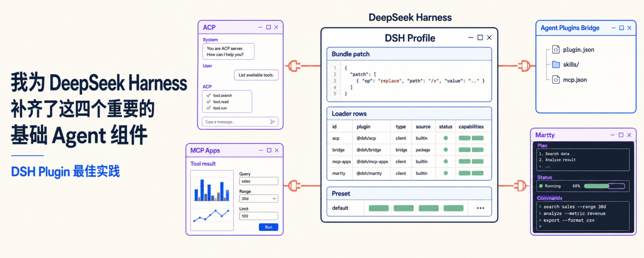Click "analyze --metric revenue" command
The image size is (644, 258).
[574, 213]
